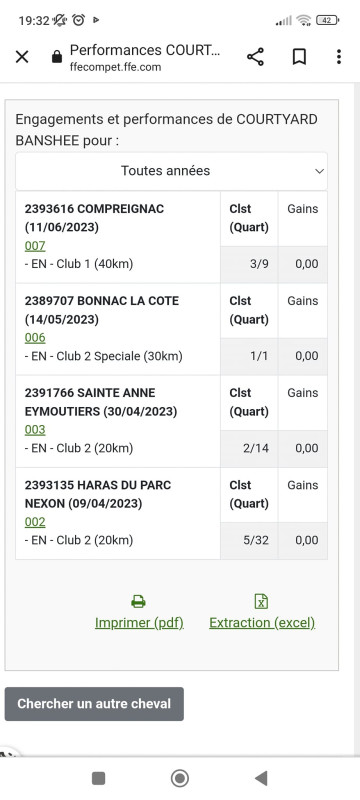Close the browser tab with X icon

coord(22,57)
